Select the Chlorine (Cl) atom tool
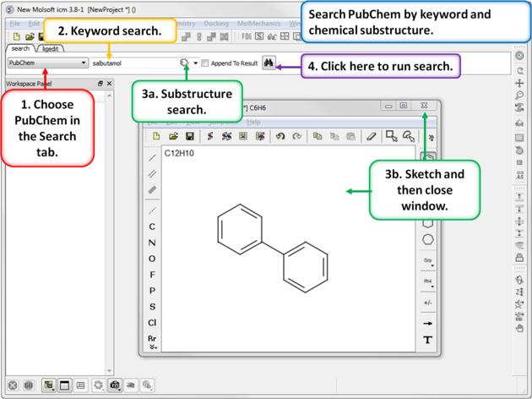The height and width of the screenshot is (399, 532). pyautogui.click(x=152, y=322)
